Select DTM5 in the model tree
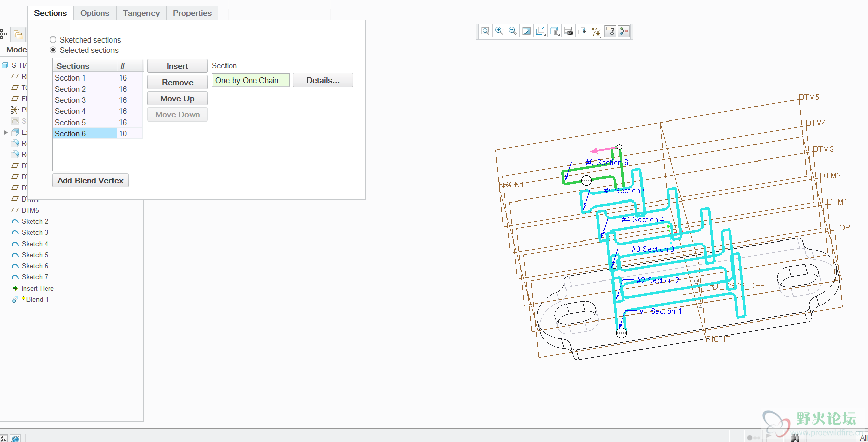The image size is (868, 442). click(x=30, y=210)
